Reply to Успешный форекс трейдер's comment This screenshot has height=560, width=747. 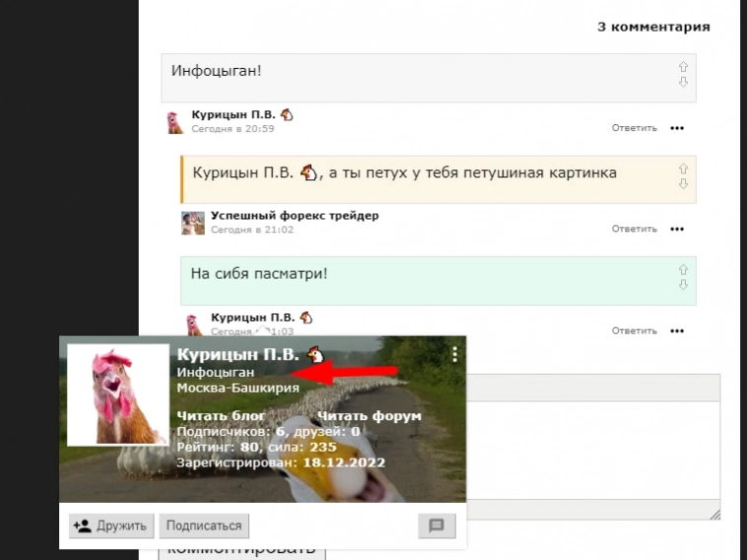point(634,230)
